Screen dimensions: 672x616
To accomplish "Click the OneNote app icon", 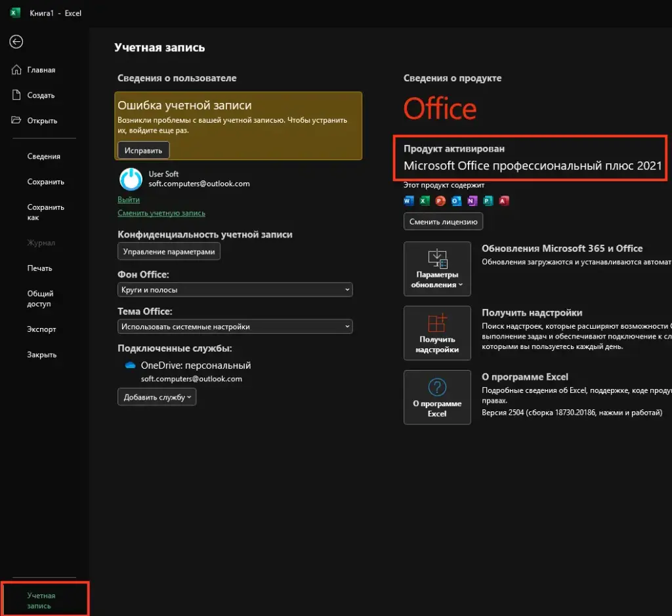I will [472, 201].
